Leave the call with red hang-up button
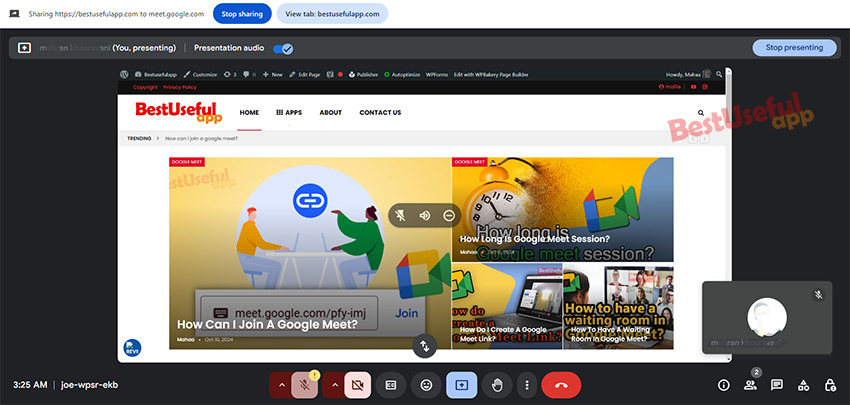 [x=561, y=385]
